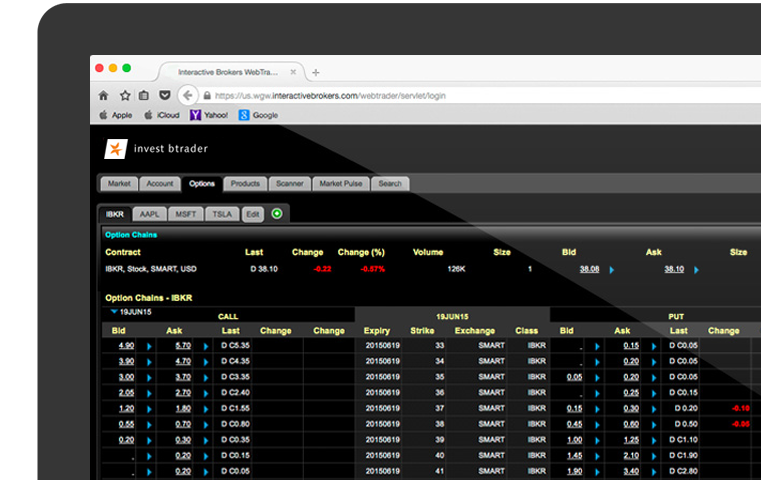Open the Scanner tab
Viewport: 761px width, 480px height.
[290, 183]
